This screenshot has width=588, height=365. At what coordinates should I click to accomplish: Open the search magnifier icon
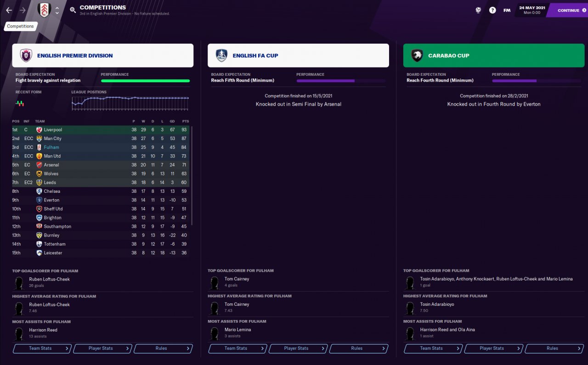[x=73, y=10]
